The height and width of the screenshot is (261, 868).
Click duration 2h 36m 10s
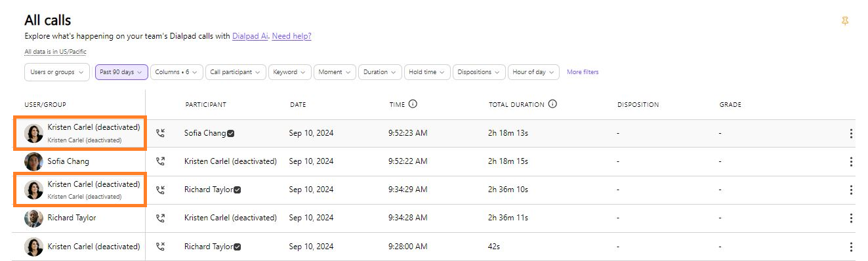click(508, 190)
